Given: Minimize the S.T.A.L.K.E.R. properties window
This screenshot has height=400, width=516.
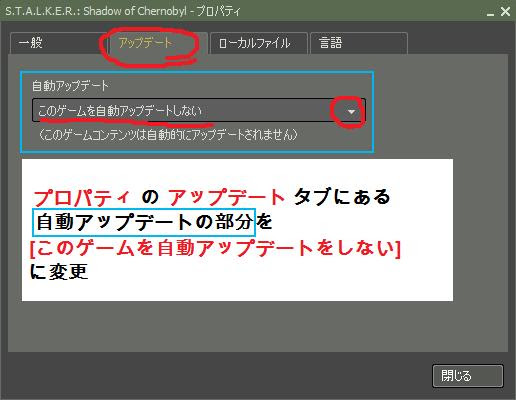Looking at the screenshot, I should click(490, 13).
